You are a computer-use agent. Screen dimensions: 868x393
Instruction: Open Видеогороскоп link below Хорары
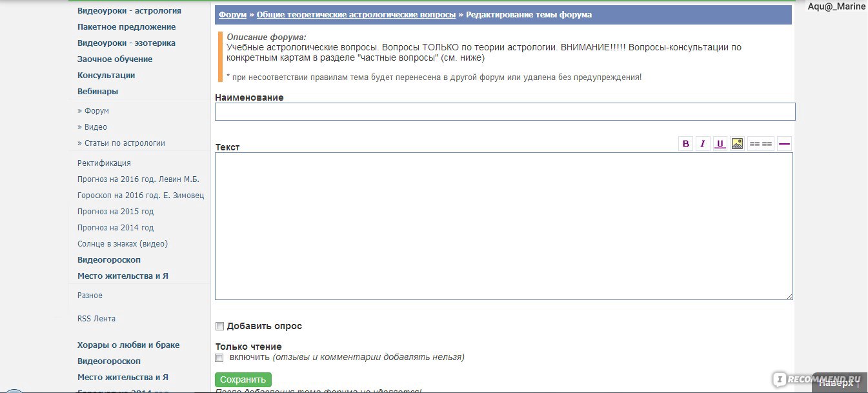click(x=109, y=361)
